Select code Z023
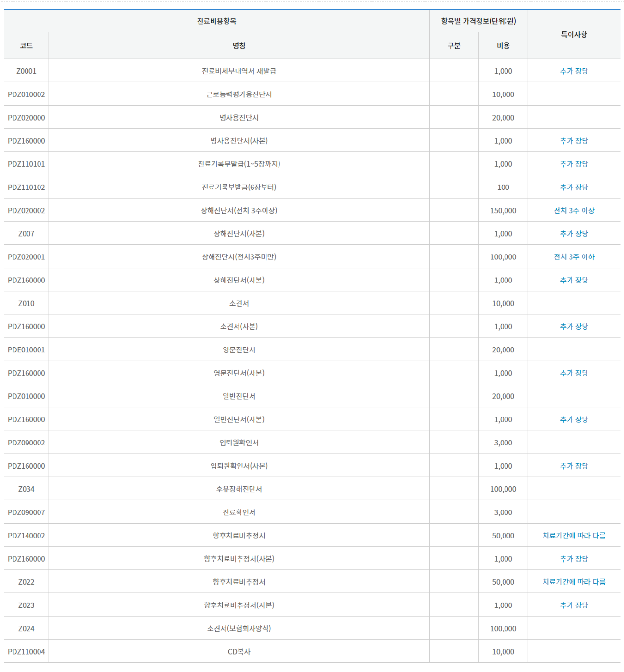The image size is (624, 672). [x=27, y=605]
